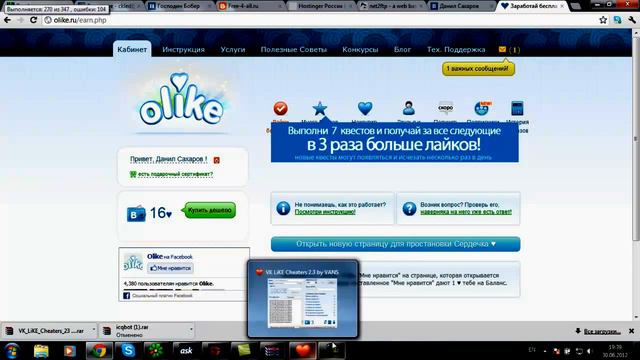The height and width of the screenshot is (360, 640).
Task: Click 'наверняка на него уже есть ответ!' link
Action: (x=466, y=212)
